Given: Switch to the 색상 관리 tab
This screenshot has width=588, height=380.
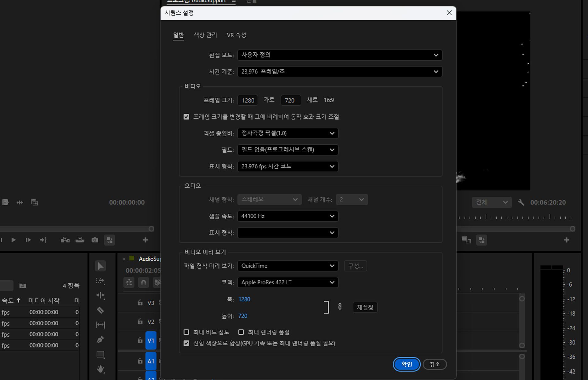Looking at the screenshot, I should click(205, 35).
